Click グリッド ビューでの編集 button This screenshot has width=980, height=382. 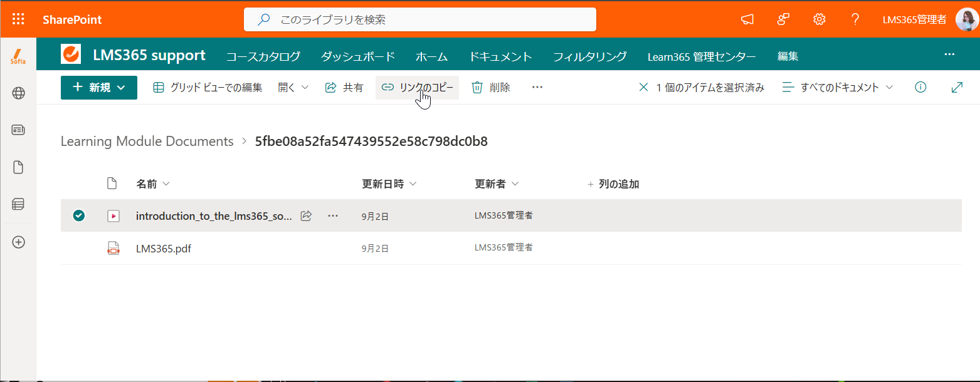click(208, 88)
